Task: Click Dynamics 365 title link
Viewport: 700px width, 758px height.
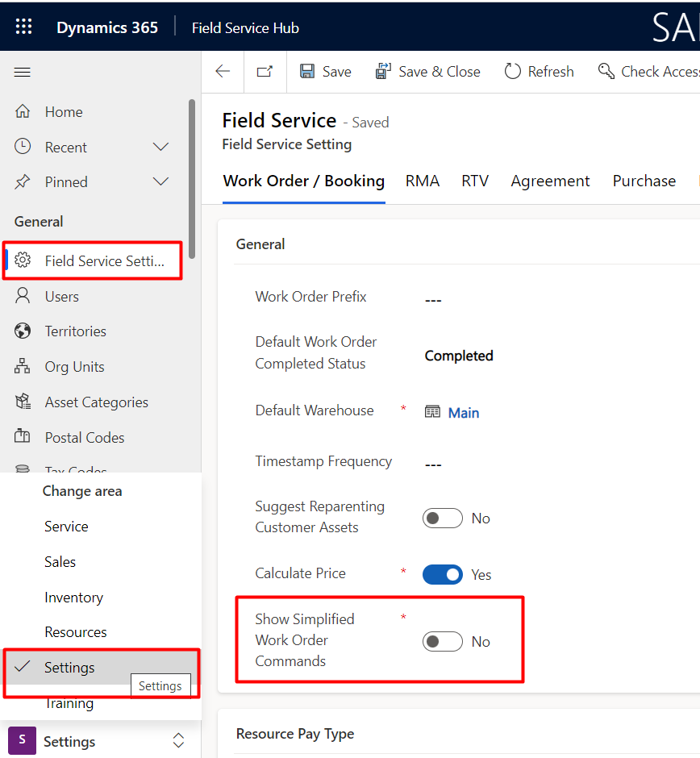Action: (107, 27)
